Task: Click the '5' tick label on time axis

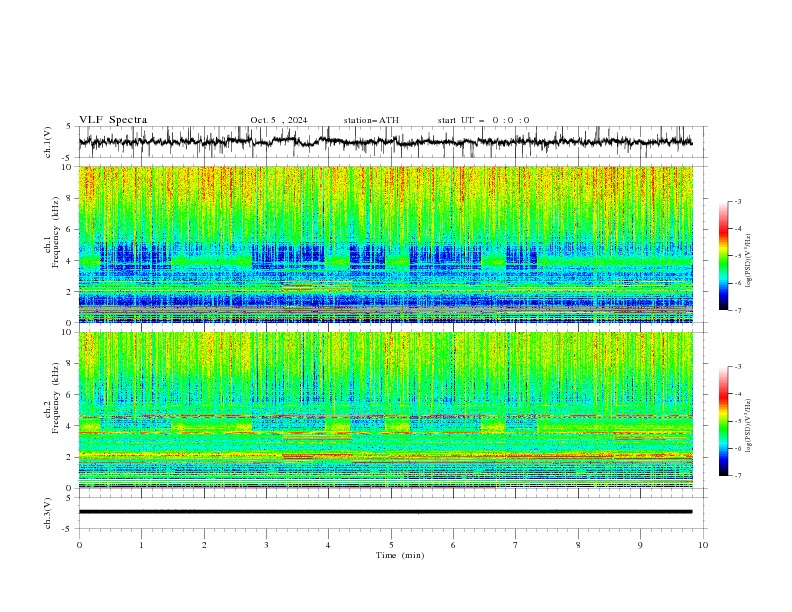Action: (x=391, y=545)
